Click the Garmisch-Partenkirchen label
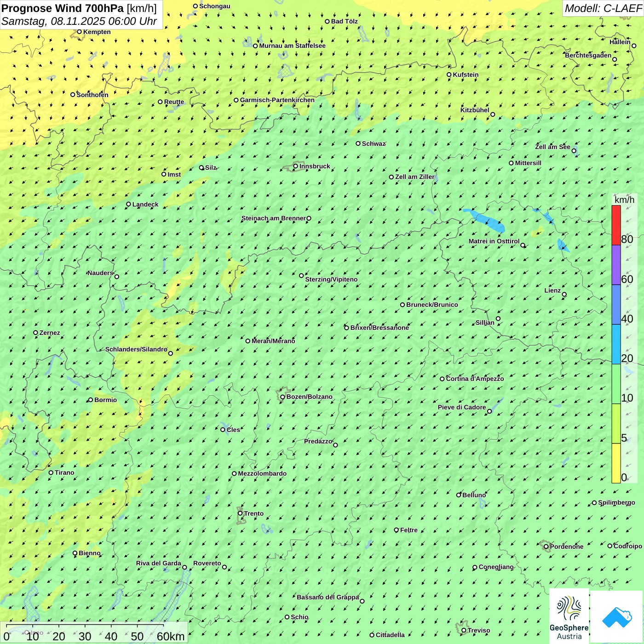Screen dimensions: 644x644 coord(277,100)
